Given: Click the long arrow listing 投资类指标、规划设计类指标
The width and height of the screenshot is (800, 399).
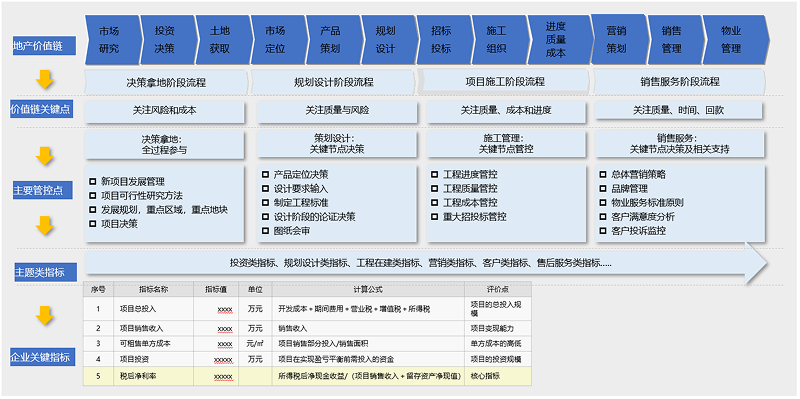Looking at the screenshot, I should coord(426,263).
